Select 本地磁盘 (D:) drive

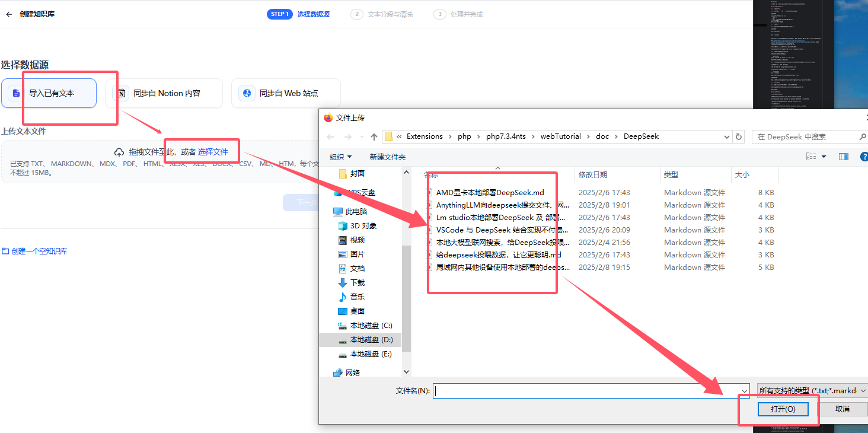(365, 340)
